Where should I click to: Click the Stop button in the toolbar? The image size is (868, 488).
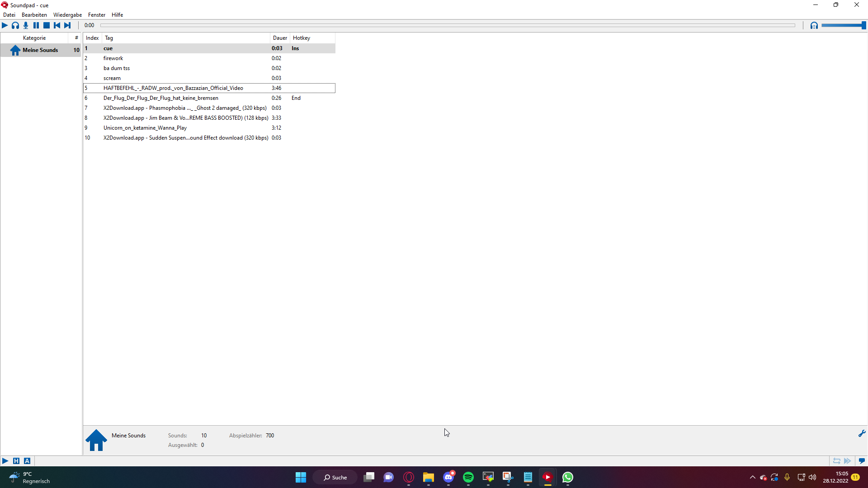pyautogui.click(x=47, y=25)
